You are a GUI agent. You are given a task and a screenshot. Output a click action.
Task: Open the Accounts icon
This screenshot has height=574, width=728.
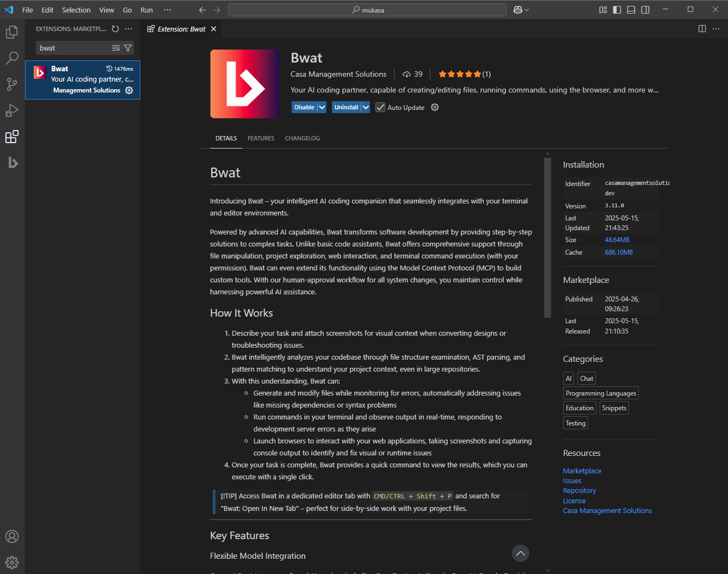click(12, 536)
